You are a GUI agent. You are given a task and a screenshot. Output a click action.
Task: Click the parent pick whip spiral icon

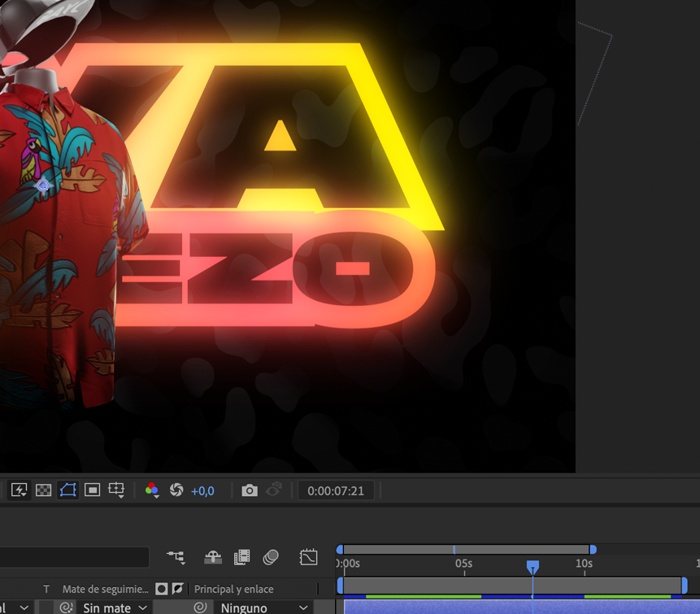pos(200,607)
